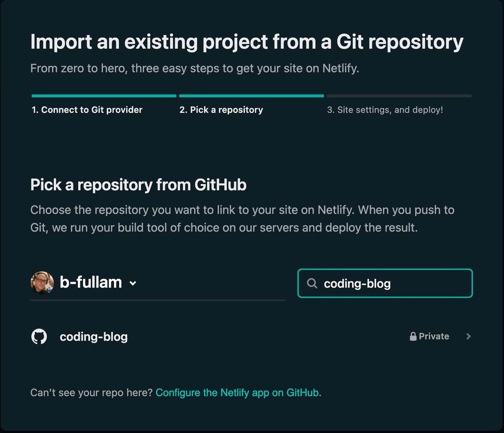The image size is (504, 433).
Task: Select step 3, Site settings and deploy
Action: pyautogui.click(x=385, y=110)
